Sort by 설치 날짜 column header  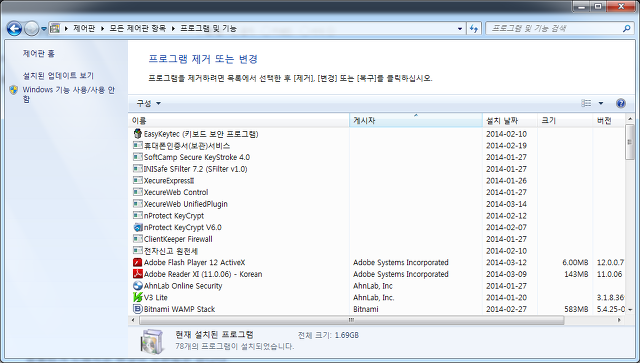click(x=510, y=120)
